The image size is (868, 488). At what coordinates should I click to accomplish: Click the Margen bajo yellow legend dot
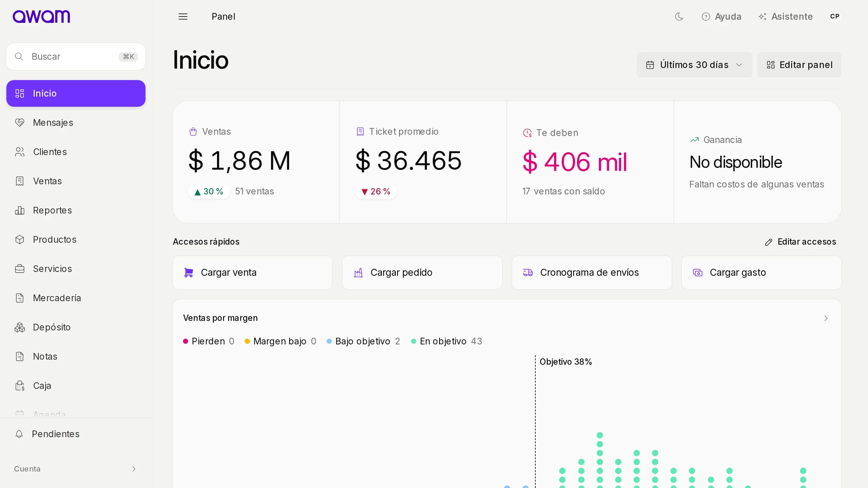pos(247,342)
